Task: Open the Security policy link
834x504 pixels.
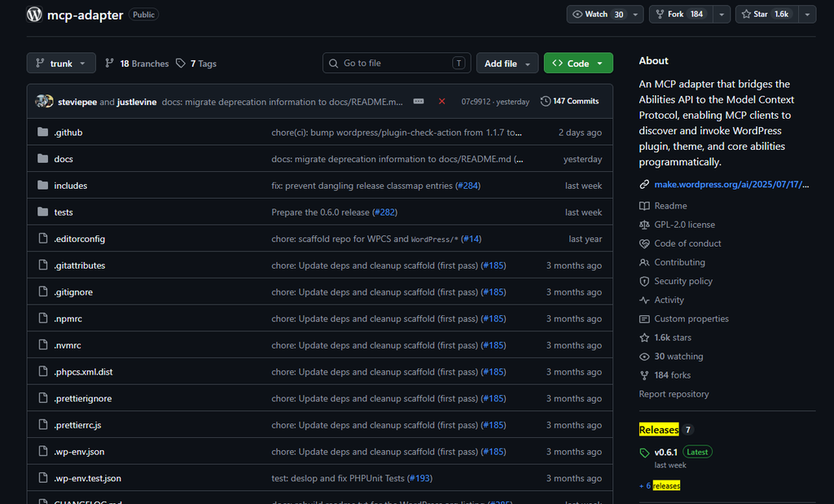Action: [x=683, y=281]
